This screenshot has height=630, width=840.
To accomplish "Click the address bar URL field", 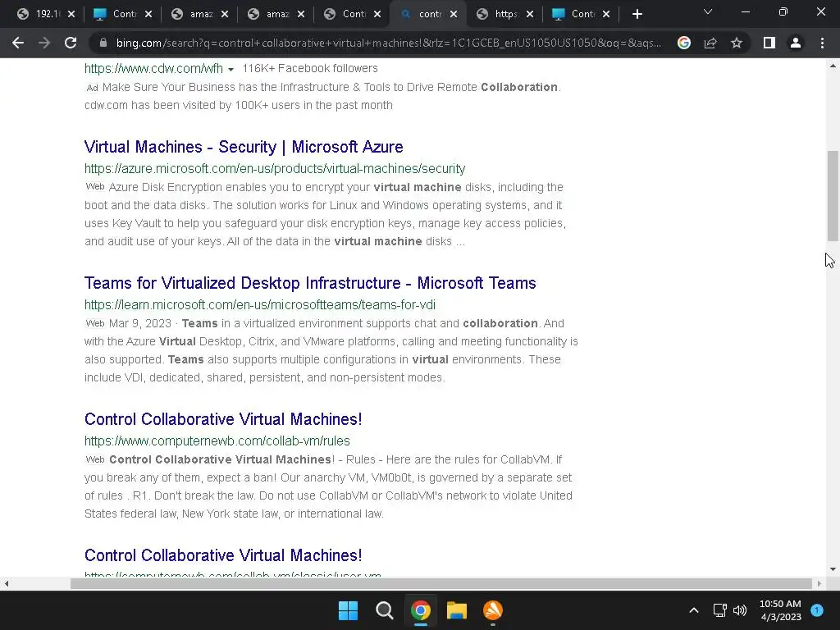I will (388, 43).
